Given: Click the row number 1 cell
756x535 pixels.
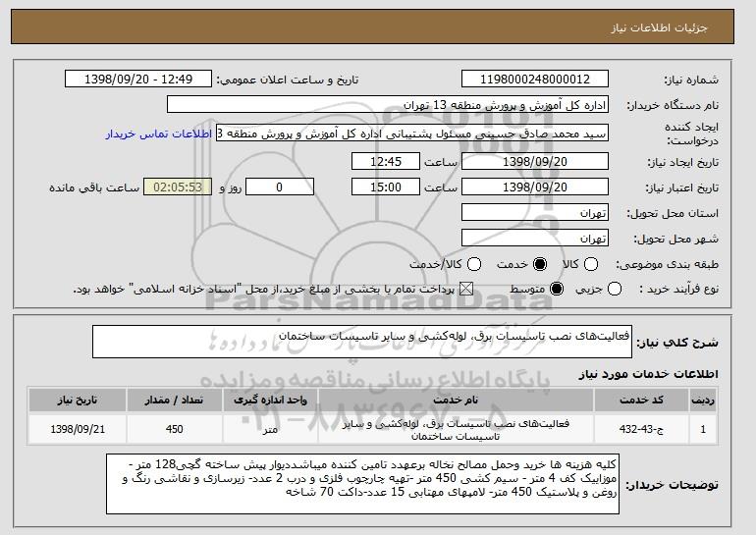Looking at the screenshot, I should [x=703, y=429].
